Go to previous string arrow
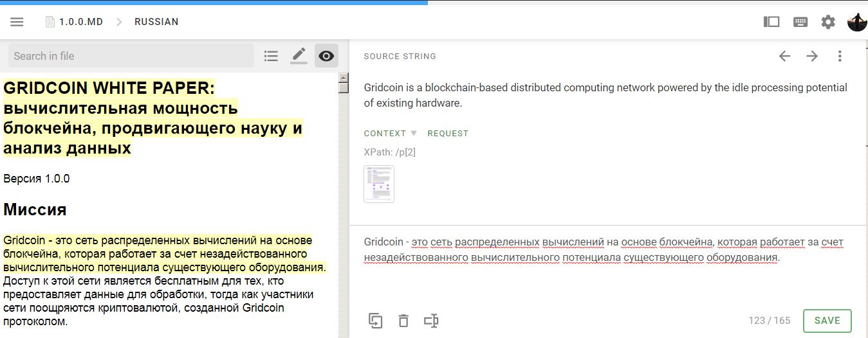Screen dimensions: 868x338 pyautogui.click(x=784, y=56)
